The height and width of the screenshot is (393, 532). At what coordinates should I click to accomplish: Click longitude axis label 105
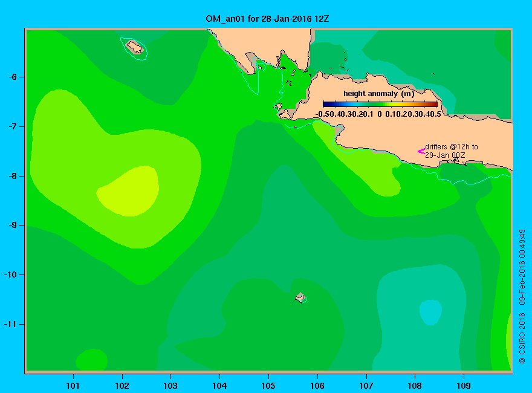tap(268, 386)
